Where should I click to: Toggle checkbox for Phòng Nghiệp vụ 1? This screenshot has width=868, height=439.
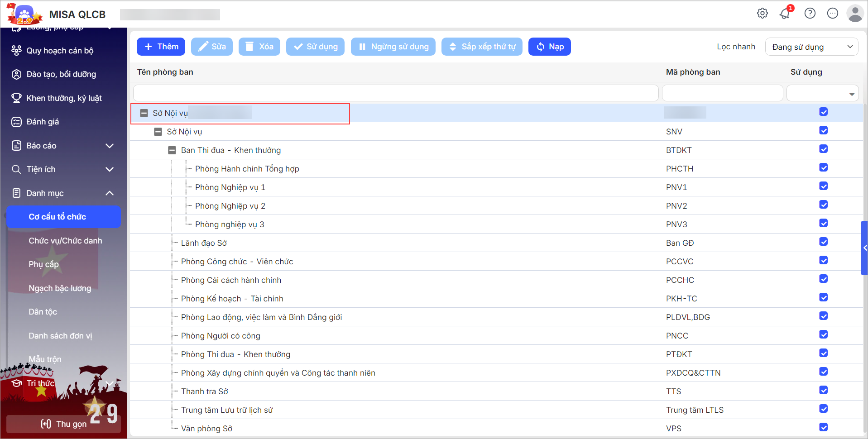824,186
